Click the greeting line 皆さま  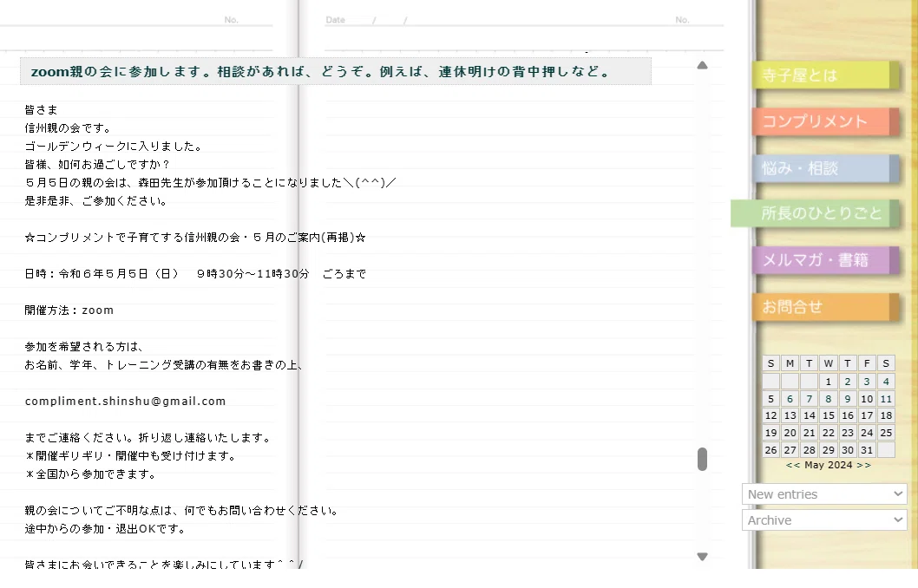point(41,110)
